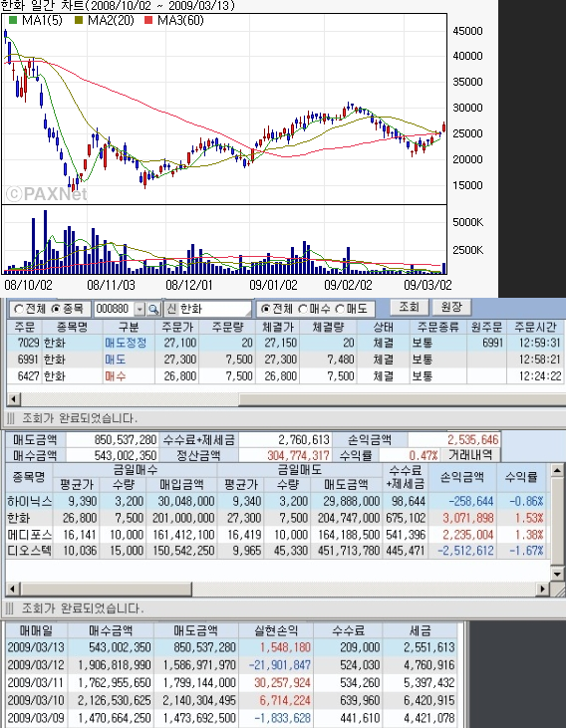Click up arrow of profit table vertical scrollbar
566x728 pixels.
[558, 470]
